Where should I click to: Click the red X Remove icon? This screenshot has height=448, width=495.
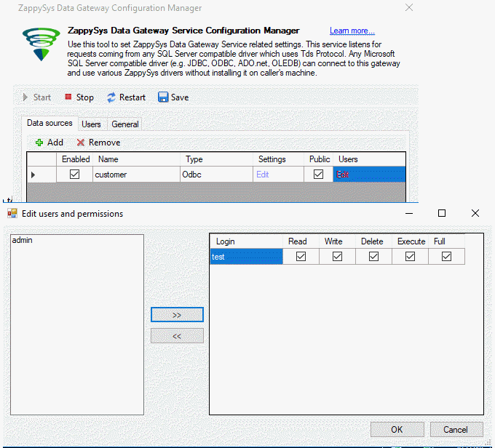coord(81,143)
